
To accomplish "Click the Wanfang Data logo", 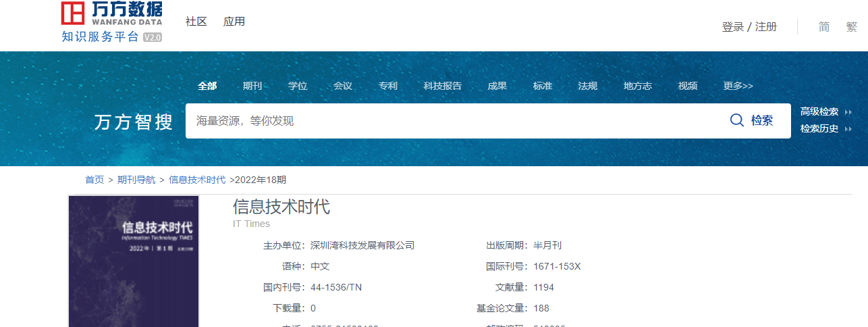I will click(111, 14).
